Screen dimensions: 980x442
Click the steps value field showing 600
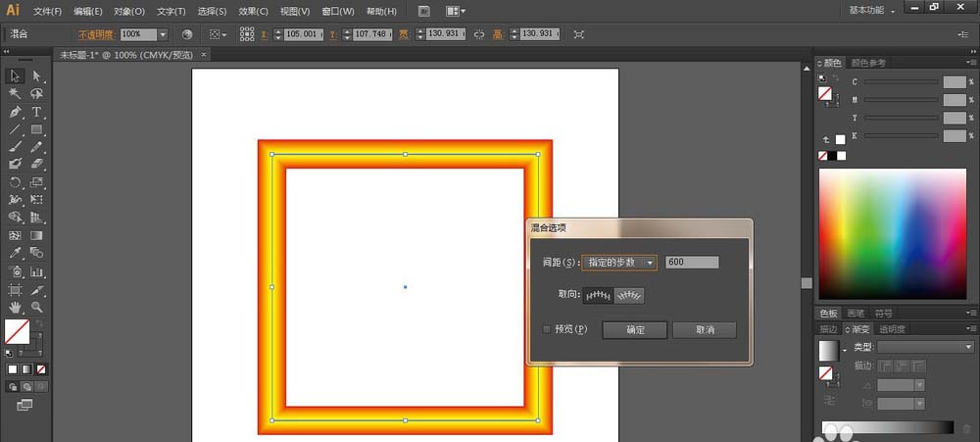pos(691,263)
